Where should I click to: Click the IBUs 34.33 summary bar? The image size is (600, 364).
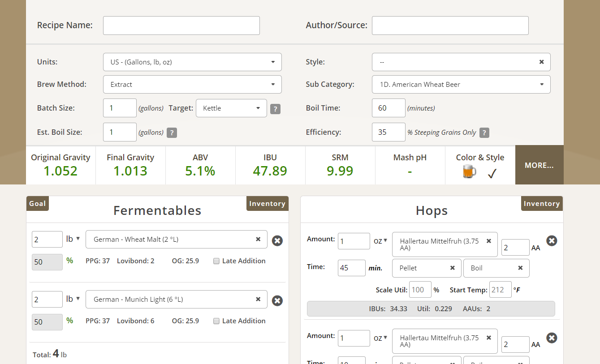click(x=431, y=309)
